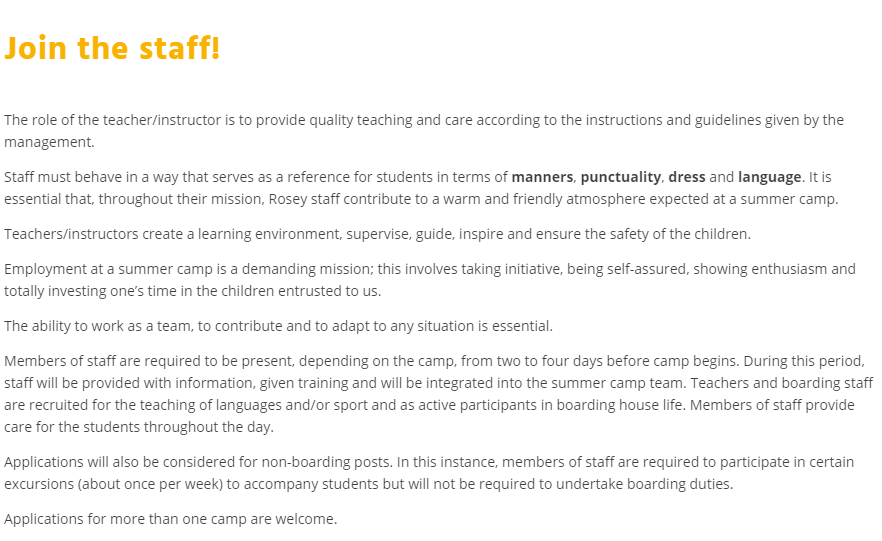Screen dimensions: 882x541
Task: Click the paragraph starting "Teachers/instructors create a learning environment"
Action: [377, 234]
